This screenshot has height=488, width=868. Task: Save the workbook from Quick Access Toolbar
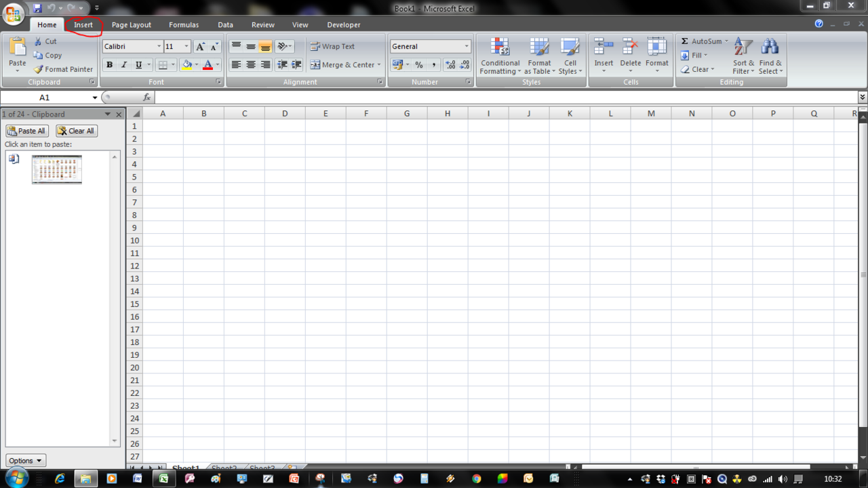[x=37, y=8]
